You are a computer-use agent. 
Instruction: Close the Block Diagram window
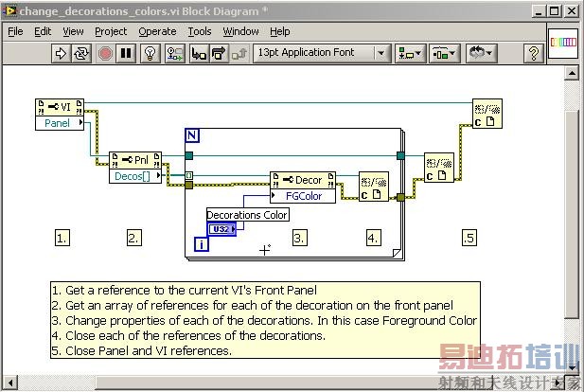click(x=572, y=10)
